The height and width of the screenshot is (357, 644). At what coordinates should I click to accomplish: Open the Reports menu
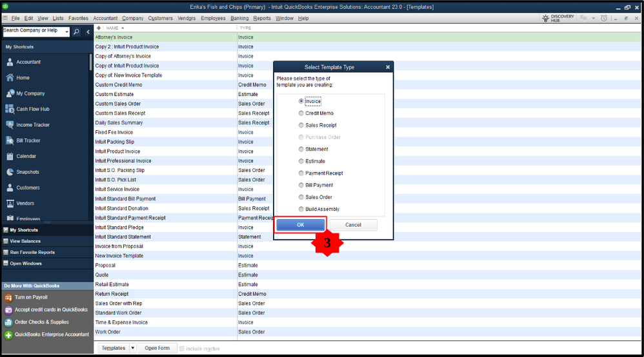point(262,18)
